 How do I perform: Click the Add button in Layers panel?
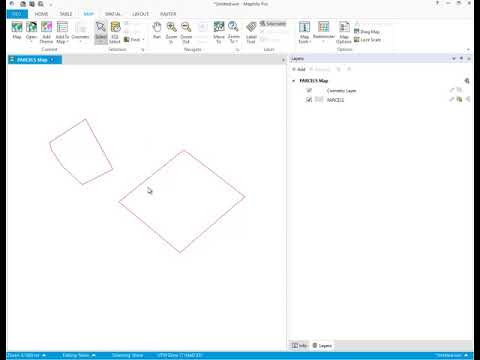299,69
